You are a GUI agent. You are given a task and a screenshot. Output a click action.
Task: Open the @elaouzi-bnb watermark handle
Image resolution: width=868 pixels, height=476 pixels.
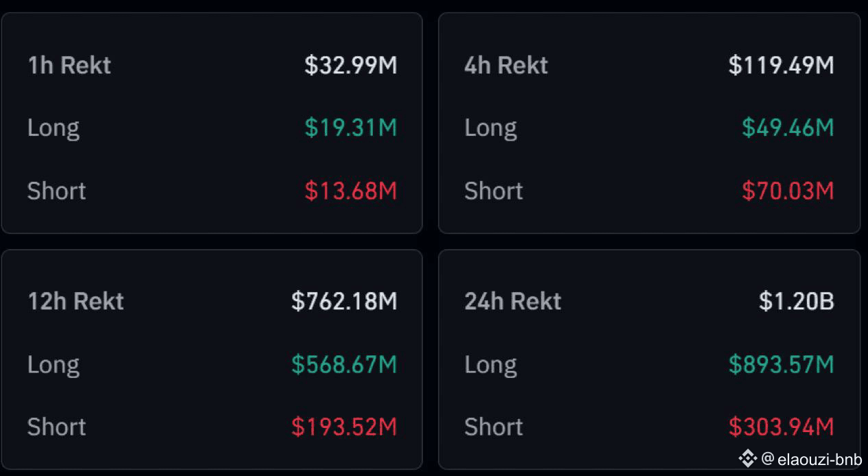click(x=811, y=459)
